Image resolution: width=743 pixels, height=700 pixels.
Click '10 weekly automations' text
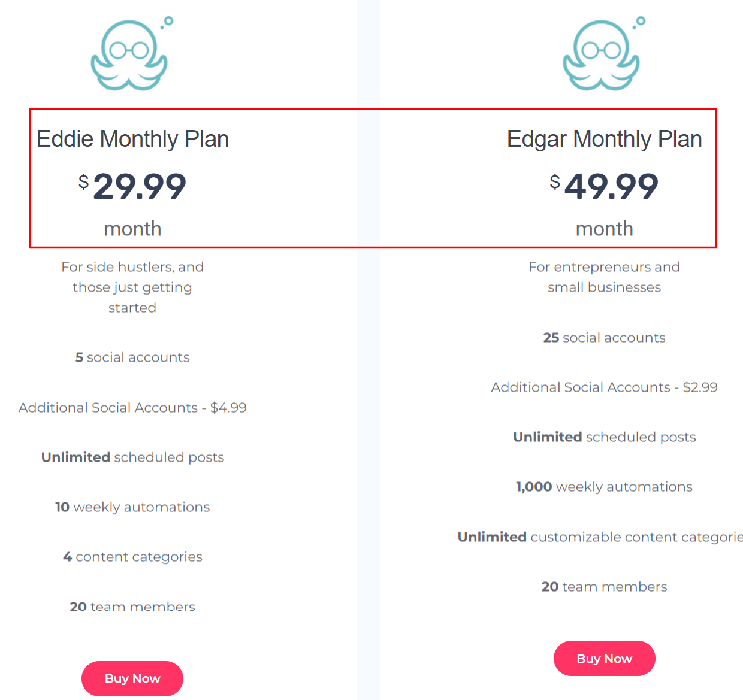pyautogui.click(x=132, y=507)
